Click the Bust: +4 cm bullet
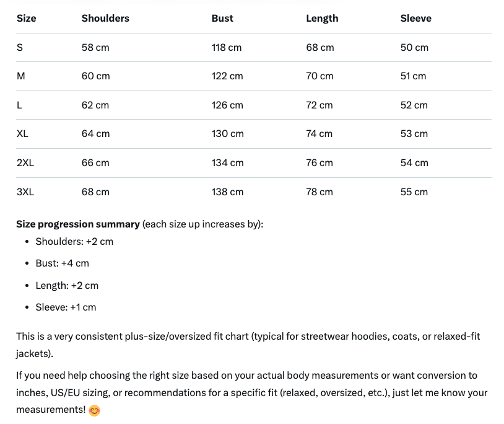This screenshot has width=504, height=424. 62,263
